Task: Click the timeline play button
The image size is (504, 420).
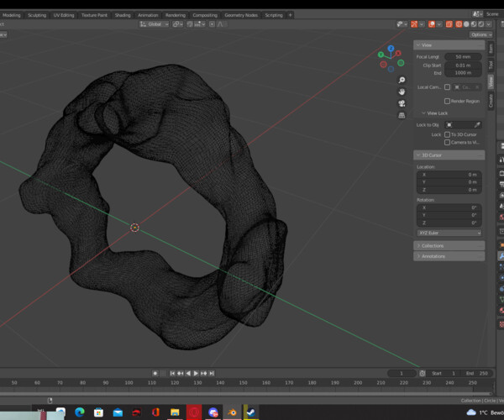Action: [196, 374]
